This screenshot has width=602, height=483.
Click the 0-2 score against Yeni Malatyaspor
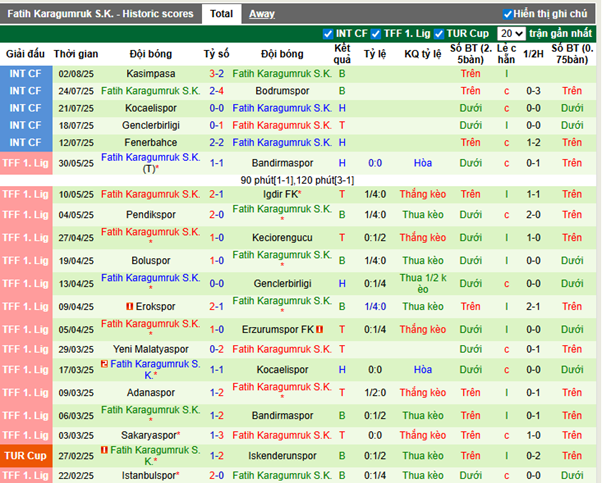[x=217, y=349]
